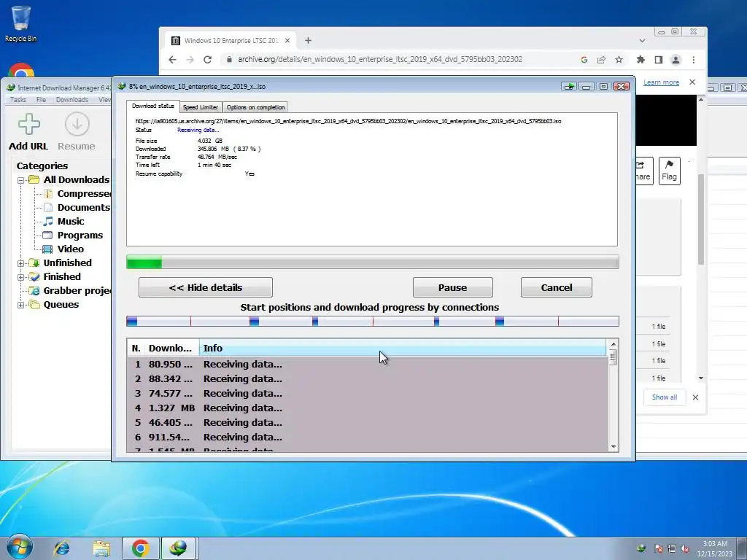The image size is (747, 560).
Task: Select the Windows 10 Enterprise LTSC Chrome tab
Action: point(231,41)
